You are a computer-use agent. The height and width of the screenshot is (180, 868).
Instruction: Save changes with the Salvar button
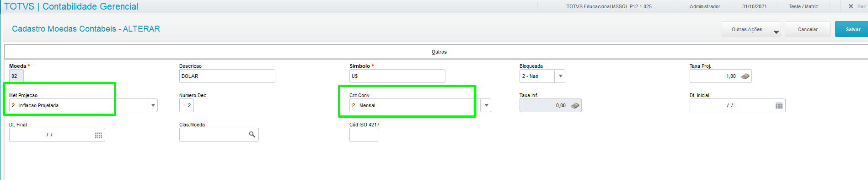pos(852,29)
